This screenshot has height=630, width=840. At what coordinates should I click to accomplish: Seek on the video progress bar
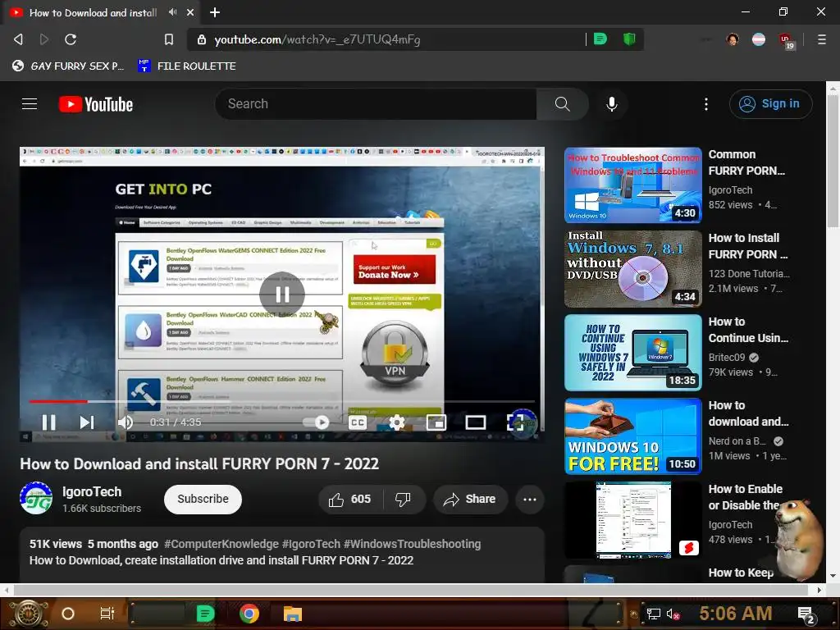click(282, 400)
